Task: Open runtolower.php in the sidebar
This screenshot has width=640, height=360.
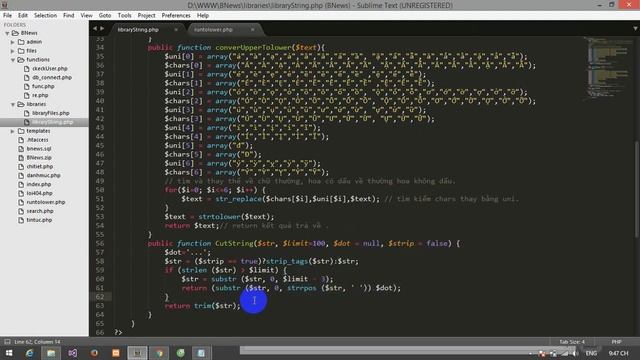Action: [46, 202]
